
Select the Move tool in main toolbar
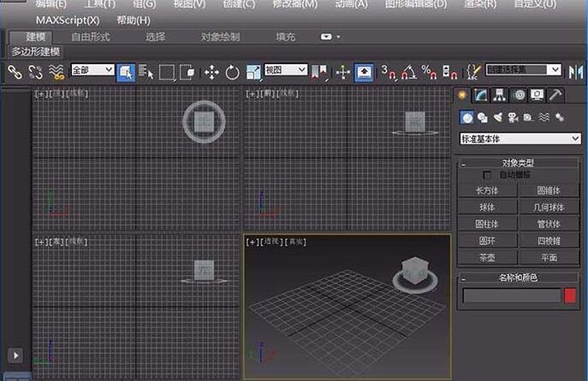click(x=214, y=72)
